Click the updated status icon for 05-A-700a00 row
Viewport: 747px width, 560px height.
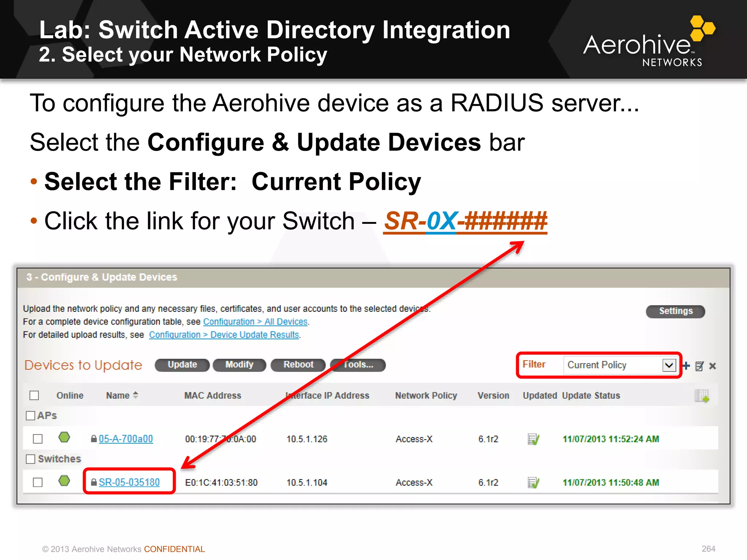click(533, 439)
